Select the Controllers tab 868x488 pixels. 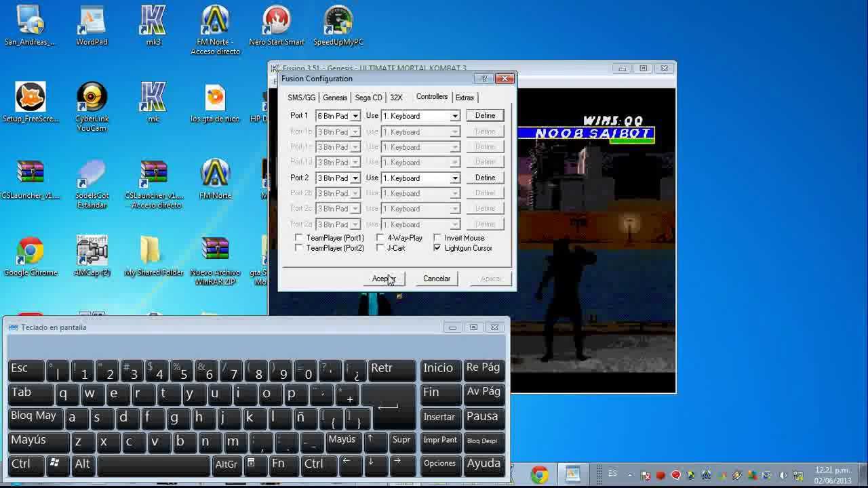pyautogui.click(x=432, y=97)
